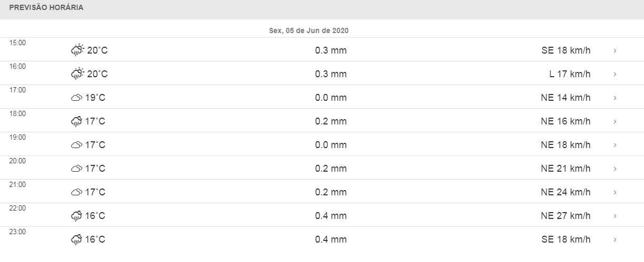
Task: Click the date Sex, 05 de Jun de 2020
Action: tap(309, 31)
